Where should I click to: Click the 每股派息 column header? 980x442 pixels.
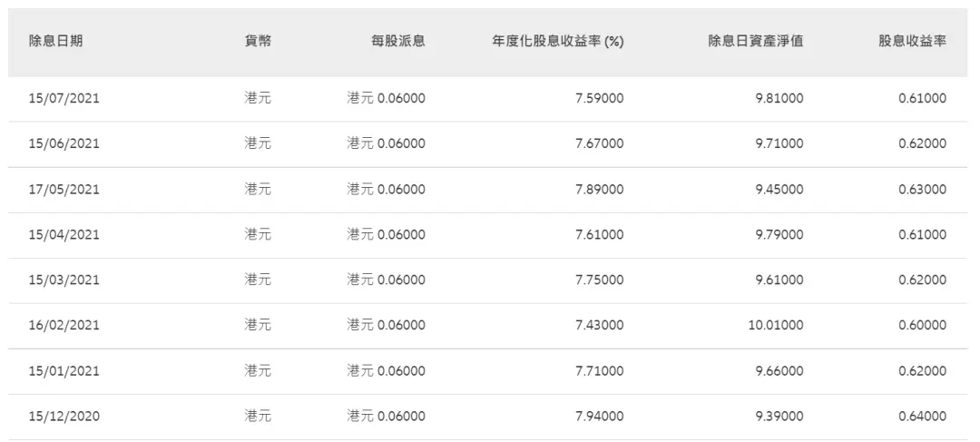tap(398, 41)
